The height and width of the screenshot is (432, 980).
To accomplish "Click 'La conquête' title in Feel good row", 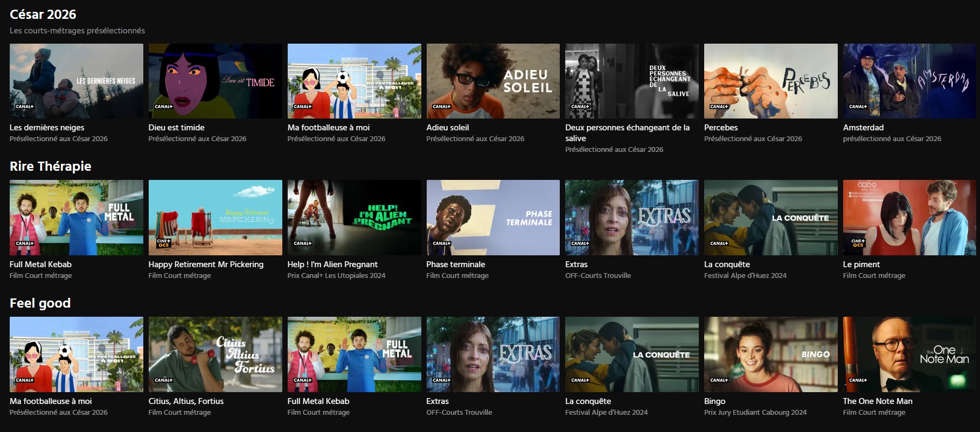I will [x=588, y=401].
